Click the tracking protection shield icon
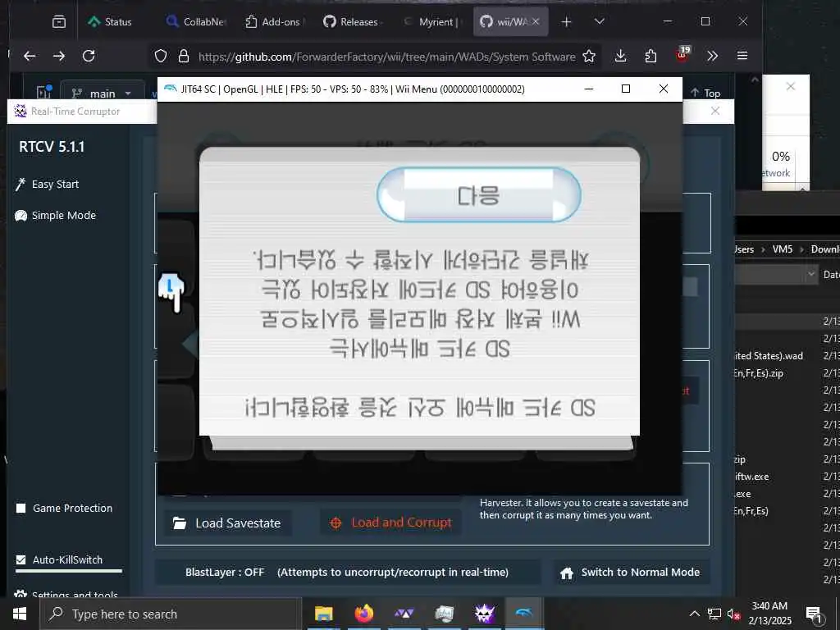This screenshot has width=840, height=630. pyautogui.click(x=161, y=57)
